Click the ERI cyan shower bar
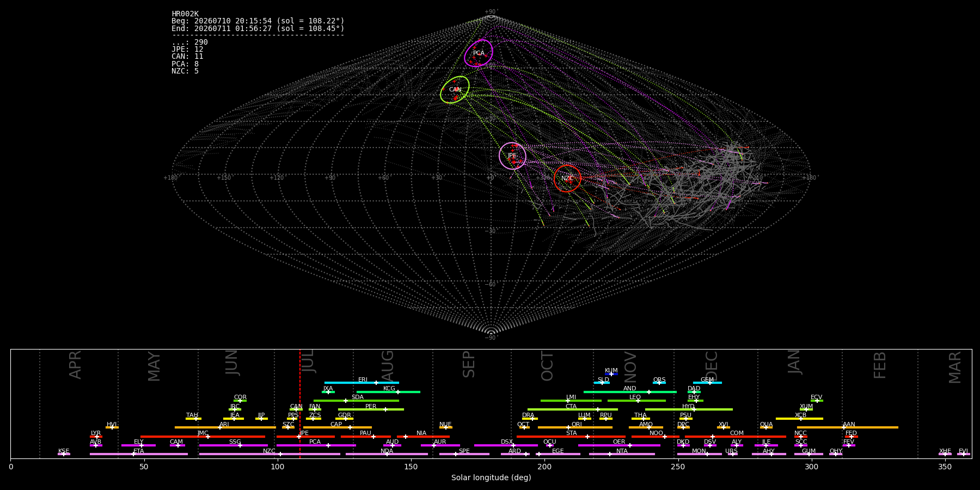 coord(362,383)
